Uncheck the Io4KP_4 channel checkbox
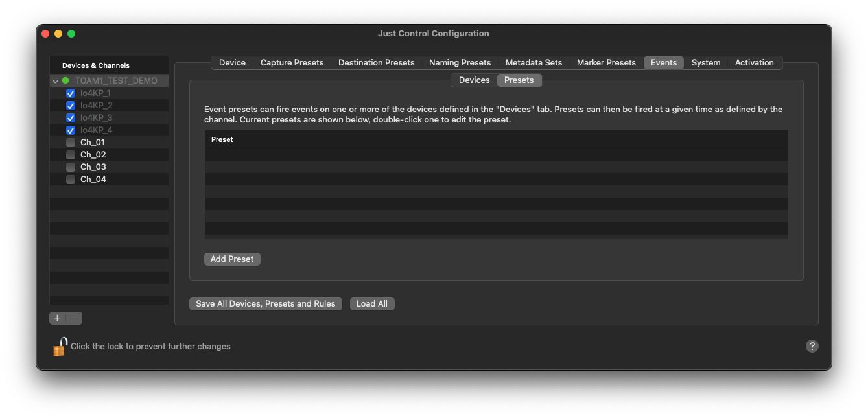 71,130
